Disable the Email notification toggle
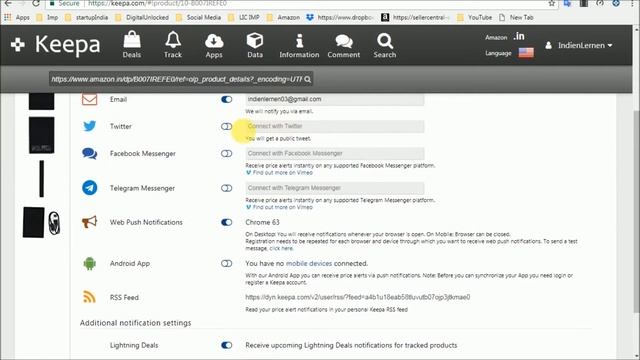The height and width of the screenshot is (360, 640). [227, 99]
